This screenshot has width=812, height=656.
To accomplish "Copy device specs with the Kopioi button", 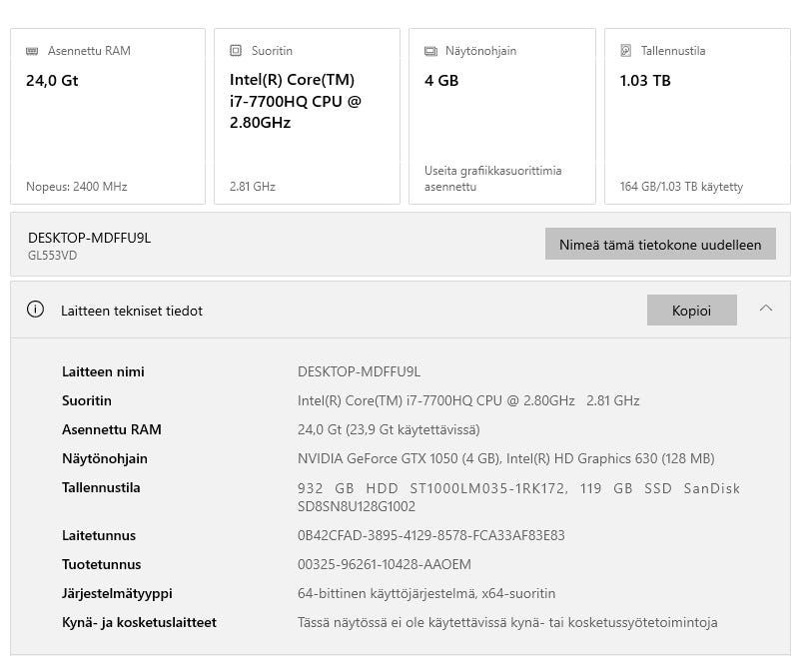I will [691, 311].
